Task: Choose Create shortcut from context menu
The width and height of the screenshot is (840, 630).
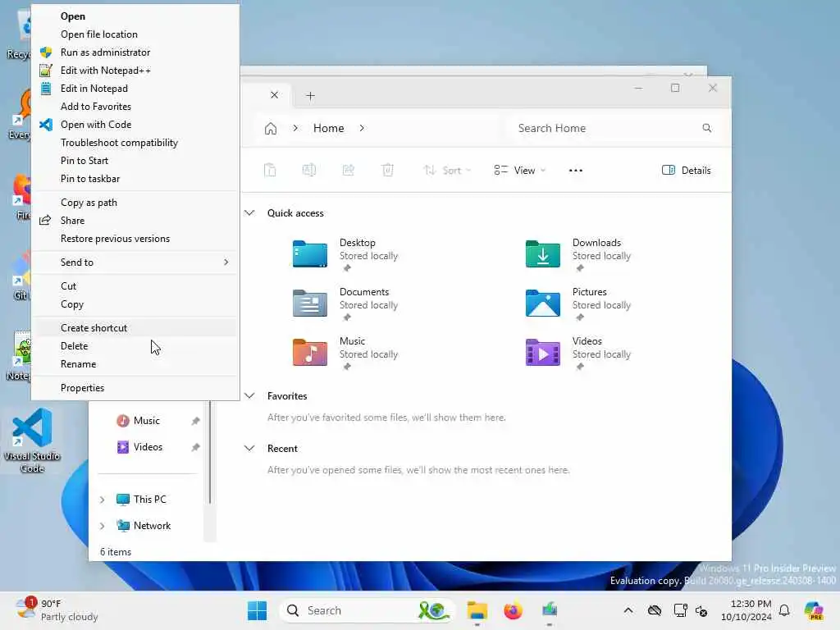Action: click(135, 328)
